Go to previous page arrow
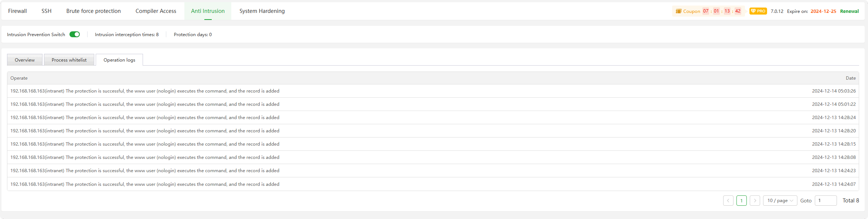The image size is (868, 219). click(728, 201)
